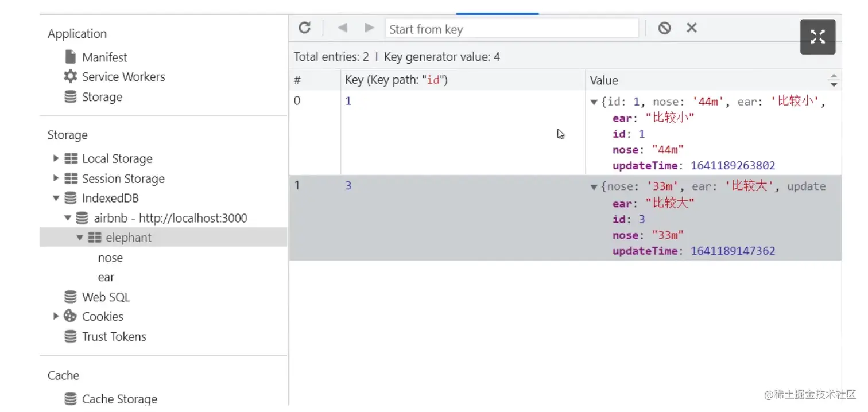Select key cell with value 3
Screen dimensions: 868x412
(463, 217)
